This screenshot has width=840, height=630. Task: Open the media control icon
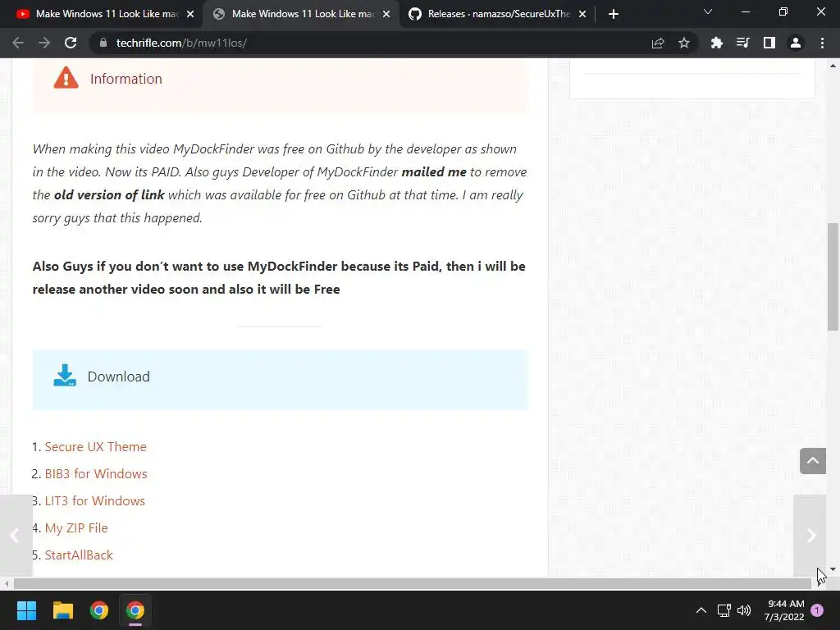pos(742,43)
